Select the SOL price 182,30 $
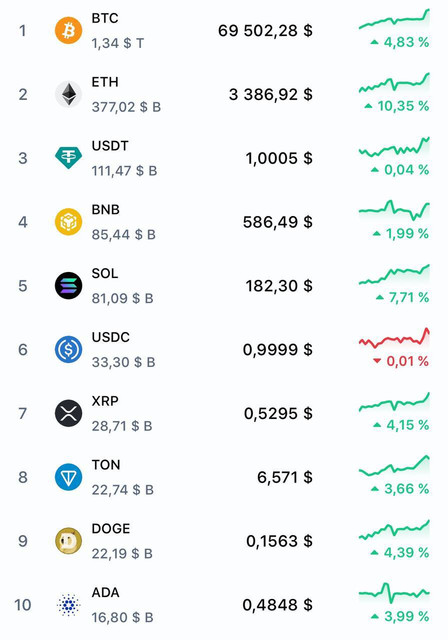The width and height of the screenshot is (448, 640). (x=279, y=286)
